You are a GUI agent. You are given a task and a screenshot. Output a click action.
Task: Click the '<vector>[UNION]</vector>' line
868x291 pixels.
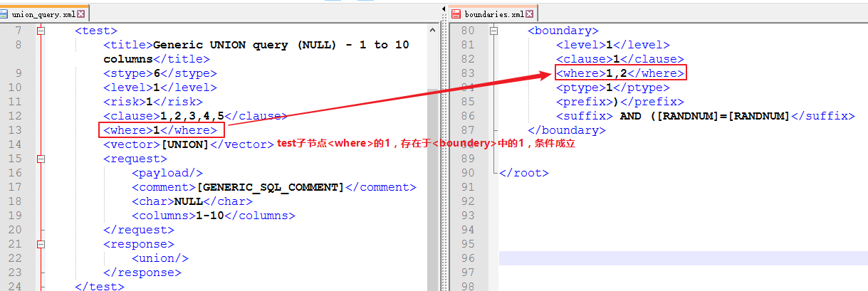(x=188, y=144)
